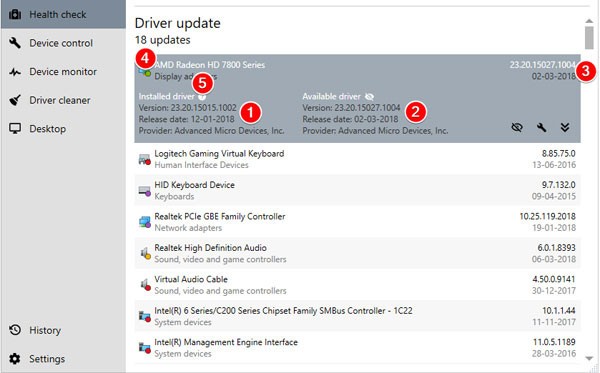Expand the Logitech Gaming Virtual Keyboard entry
This screenshot has width=600, height=373.
[357, 159]
